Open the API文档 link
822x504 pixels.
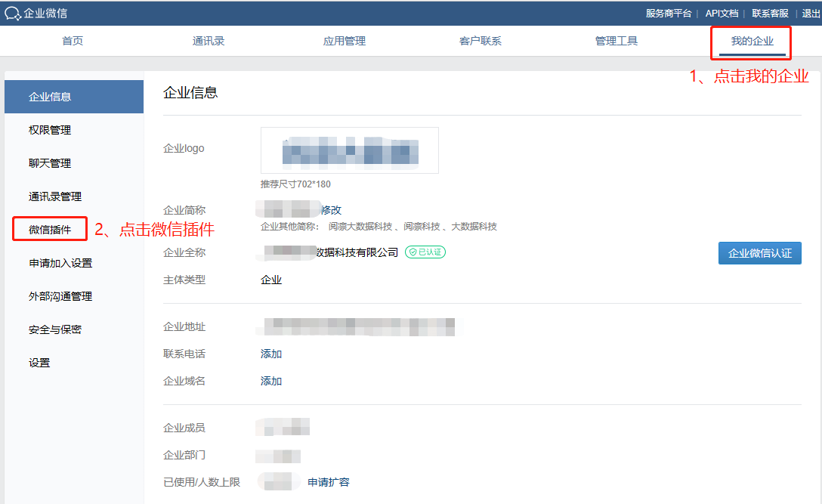pos(722,13)
